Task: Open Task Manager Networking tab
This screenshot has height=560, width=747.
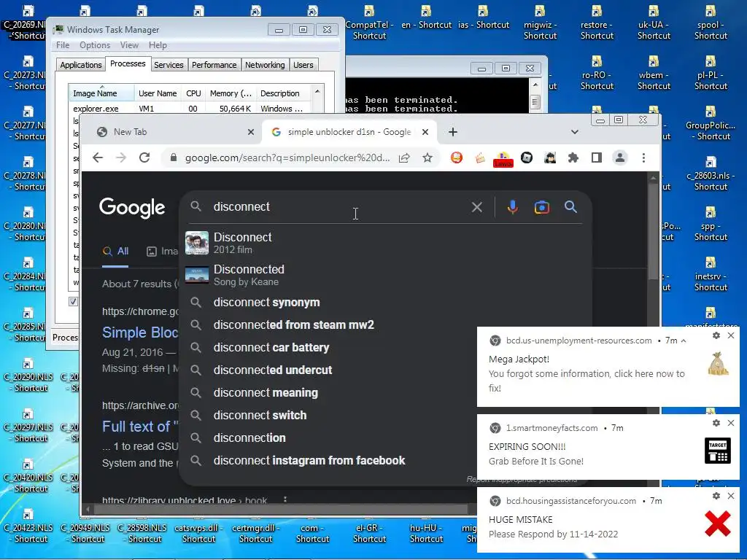Action: coord(265,65)
